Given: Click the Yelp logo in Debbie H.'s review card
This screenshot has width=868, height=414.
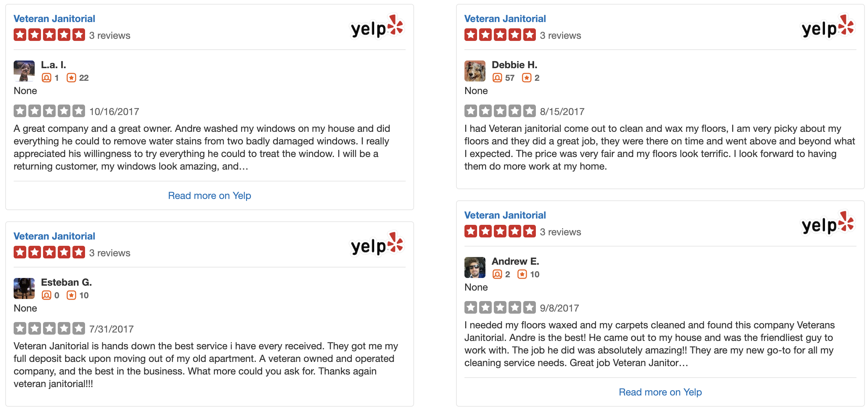Looking at the screenshot, I should pyautogui.click(x=828, y=27).
